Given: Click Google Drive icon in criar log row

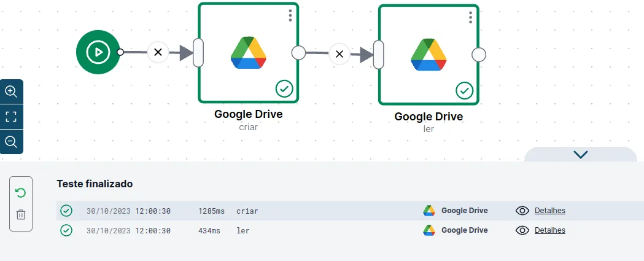Looking at the screenshot, I should point(429,211).
